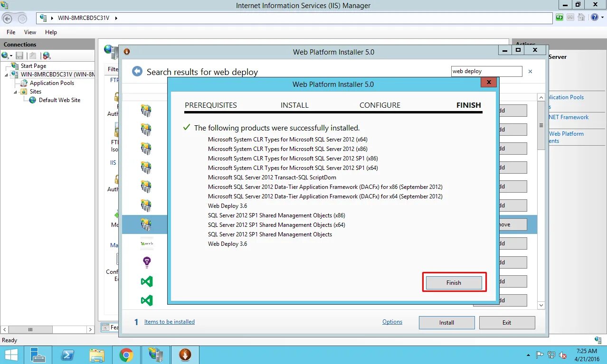Viewport: 607px width, 364px height.
Task: Click the create connection icon in Connections
Action: (6, 56)
